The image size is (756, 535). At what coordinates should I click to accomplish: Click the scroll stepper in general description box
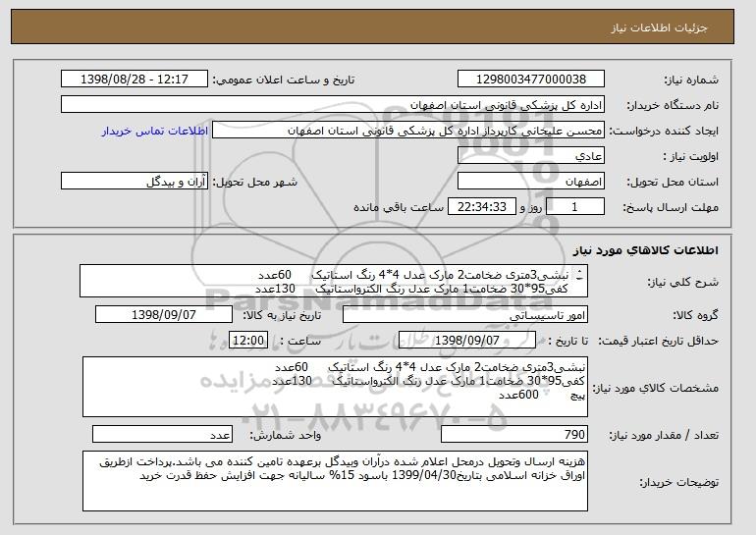[579, 275]
